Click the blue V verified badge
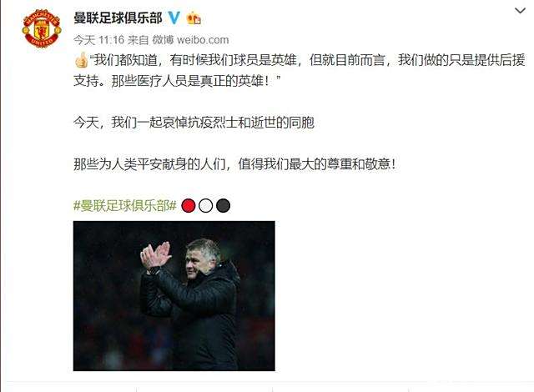The width and height of the screenshot is (534, 392). point(174,18)
